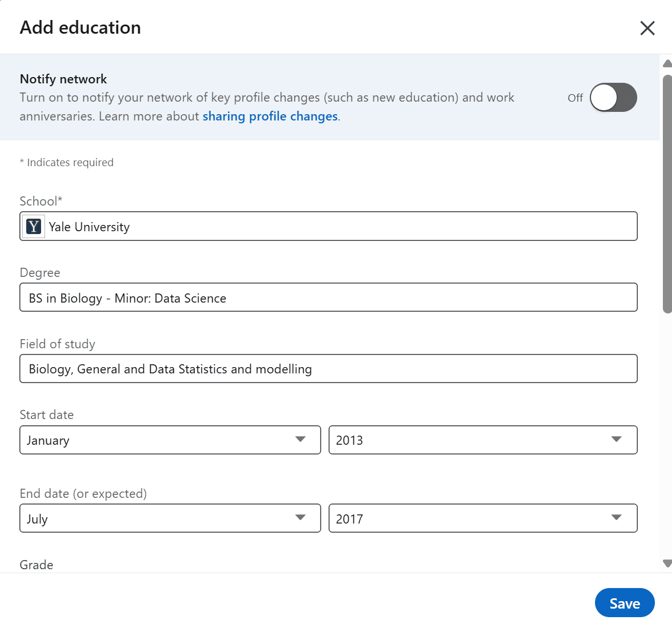Close the Add education dialog with the X

(647, 27)
